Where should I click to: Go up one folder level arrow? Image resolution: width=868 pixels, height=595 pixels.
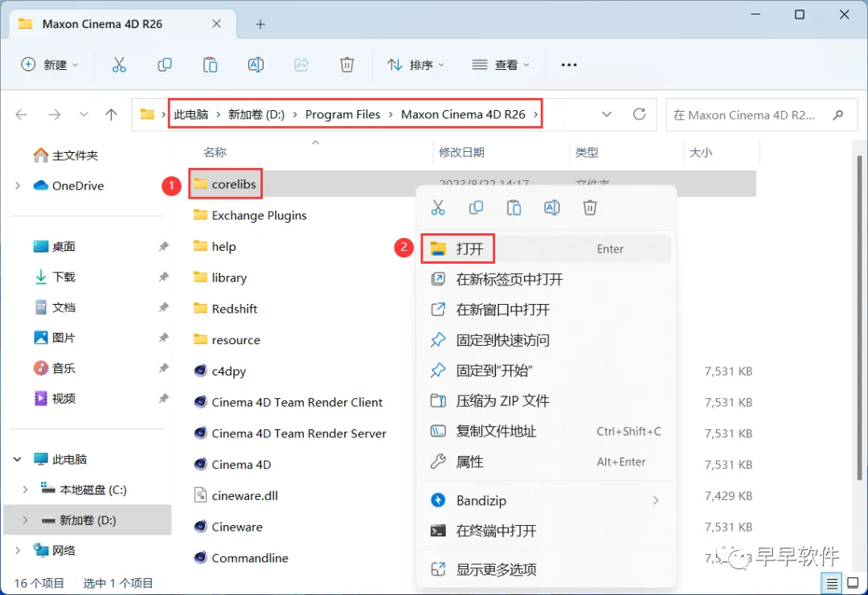coord(111,115)
